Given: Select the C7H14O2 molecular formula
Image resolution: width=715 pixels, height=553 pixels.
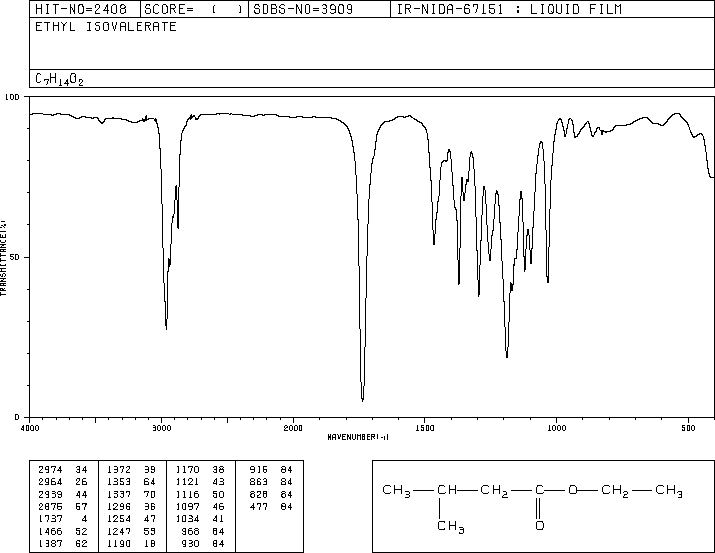Looking at the screenshot, I should 59,79.
